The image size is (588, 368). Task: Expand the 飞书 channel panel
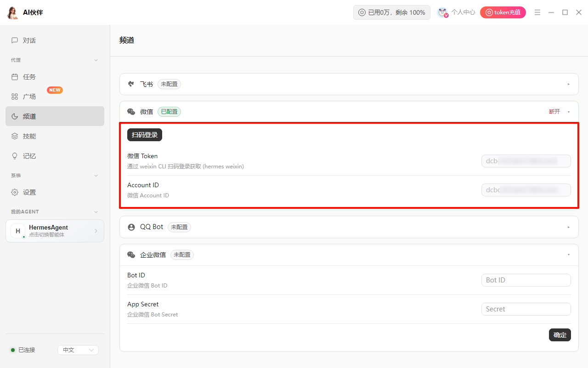[x=568, y=84]
